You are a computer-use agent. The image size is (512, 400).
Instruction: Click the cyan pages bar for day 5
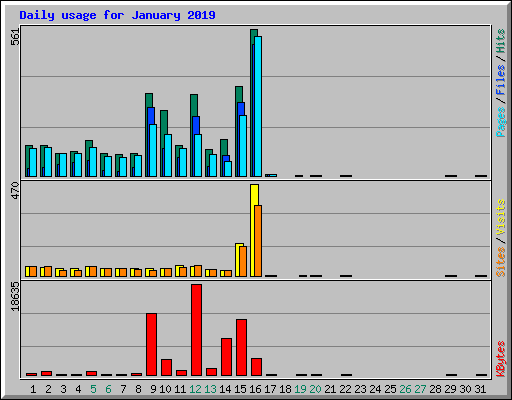pos(93,162)
